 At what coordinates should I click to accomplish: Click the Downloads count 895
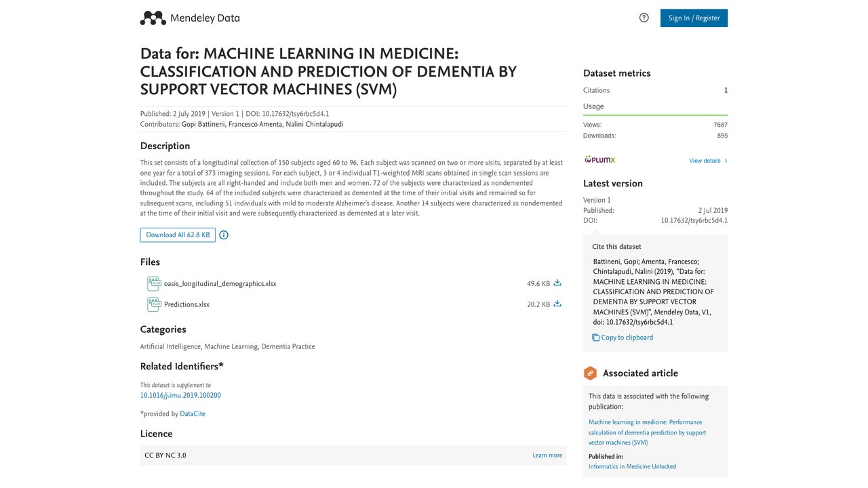click(722, 136)
